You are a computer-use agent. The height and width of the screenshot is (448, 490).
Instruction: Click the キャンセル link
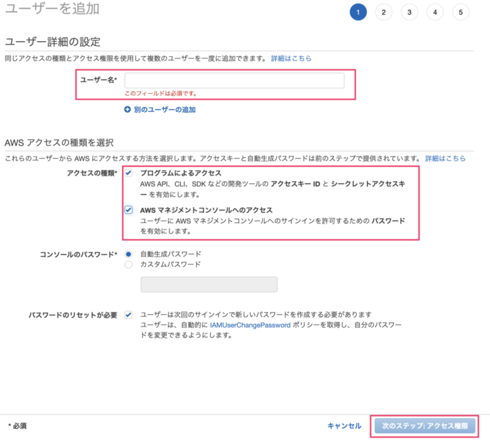tap(344, 426)
